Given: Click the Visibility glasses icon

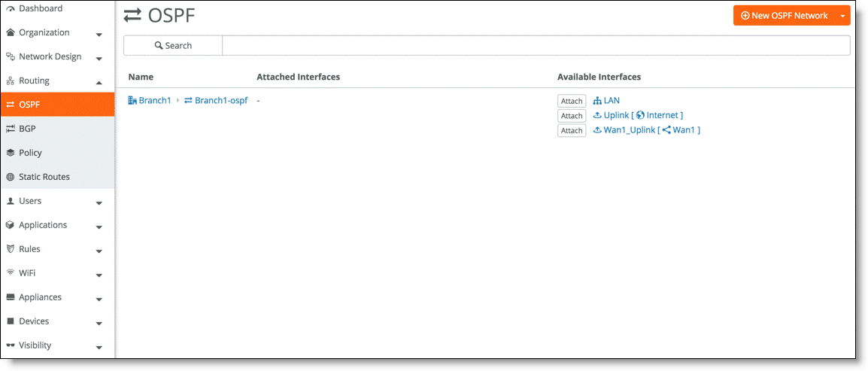Looking at the screenshot, I should click(x=11, y=345).
